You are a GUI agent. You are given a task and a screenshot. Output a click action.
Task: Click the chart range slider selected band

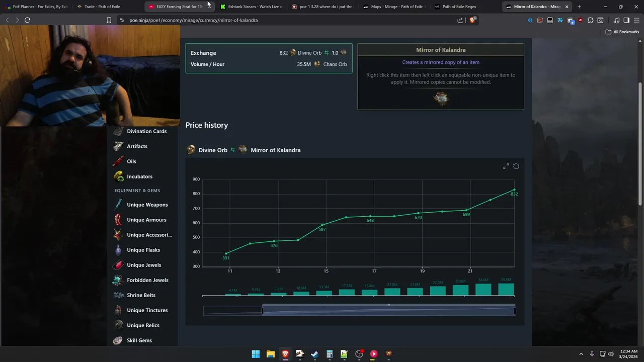[388, 311]
